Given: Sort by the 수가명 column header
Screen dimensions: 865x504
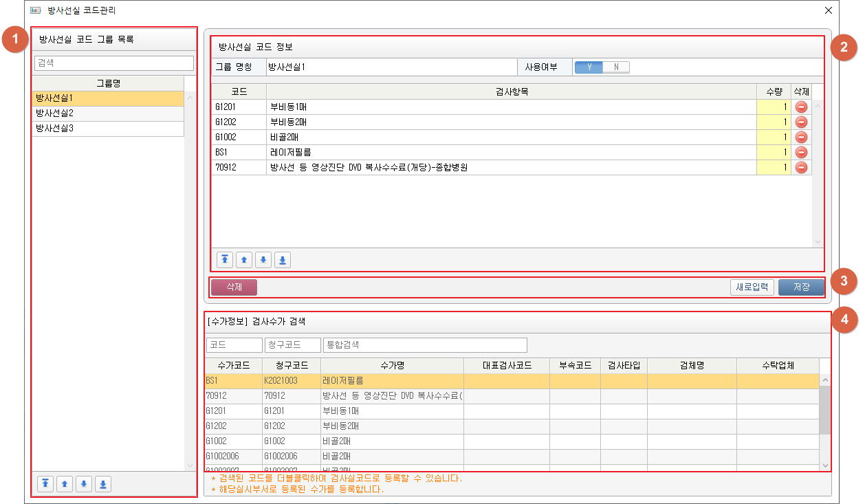Looking at the screenshot, I should [x=392, y=365].
